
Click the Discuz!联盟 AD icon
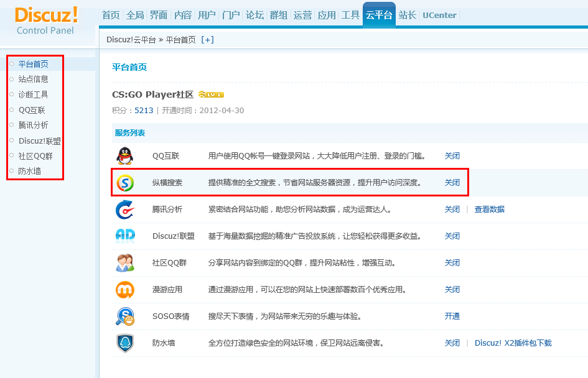pos(125,236)
